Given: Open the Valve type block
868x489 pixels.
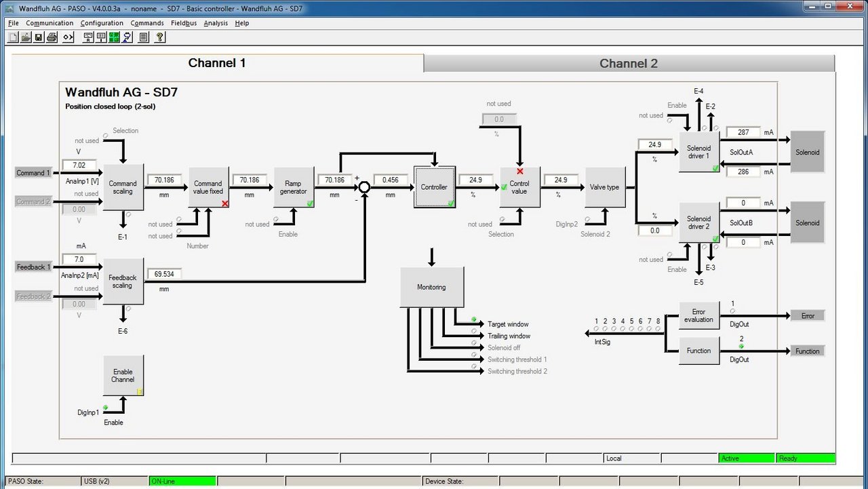Looking at the screenshot, I should (604, 187).
